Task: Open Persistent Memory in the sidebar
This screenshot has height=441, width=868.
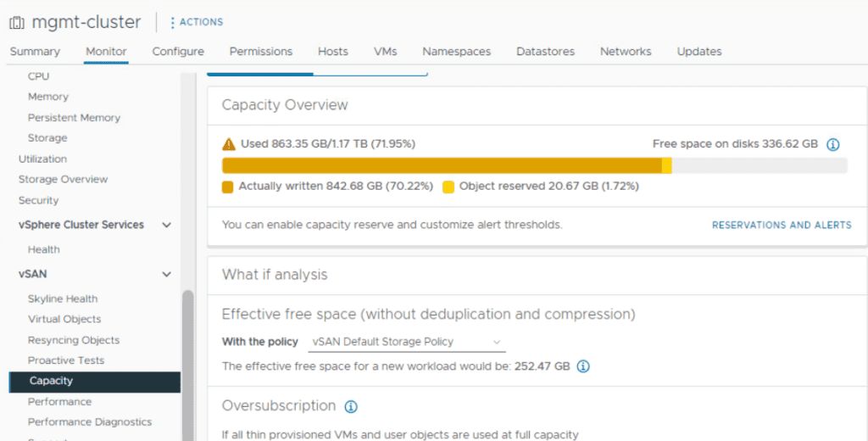Action: 75,117
